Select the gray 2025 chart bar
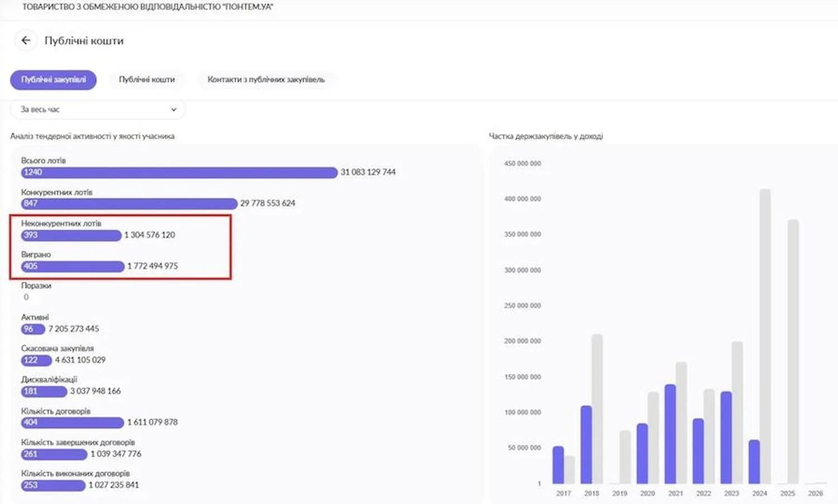This screenshot has width=838, height=504. [x=793, y=352]
